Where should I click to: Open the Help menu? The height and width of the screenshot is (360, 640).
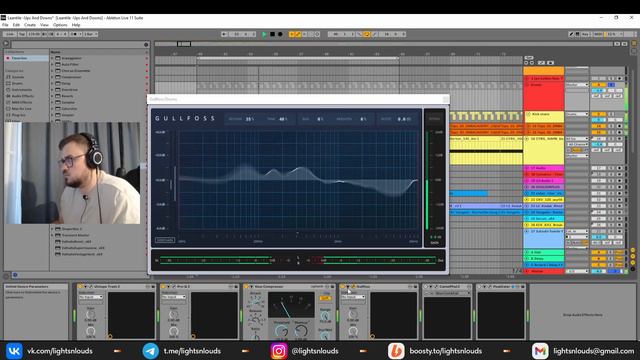pos(76,25)
